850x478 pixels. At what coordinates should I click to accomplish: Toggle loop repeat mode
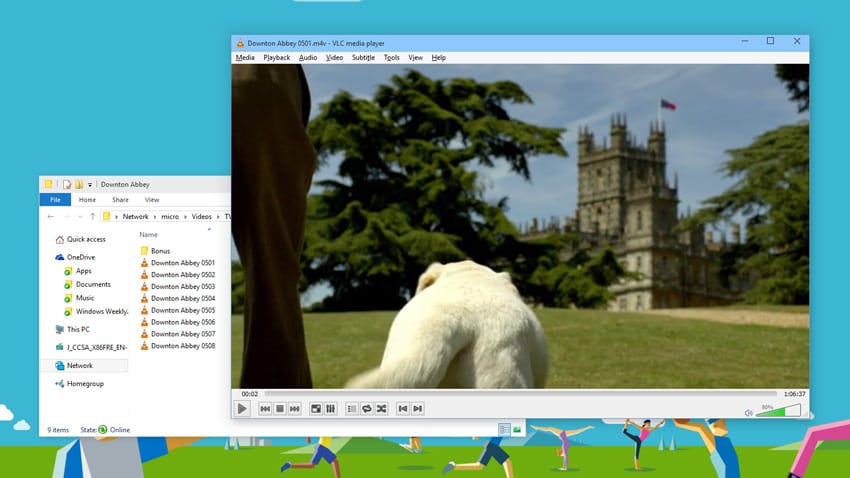point(366,409)
